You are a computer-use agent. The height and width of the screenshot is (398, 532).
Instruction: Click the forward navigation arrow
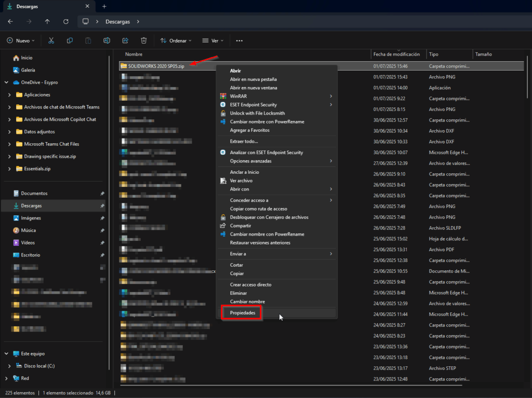click(x=29, y=21)
